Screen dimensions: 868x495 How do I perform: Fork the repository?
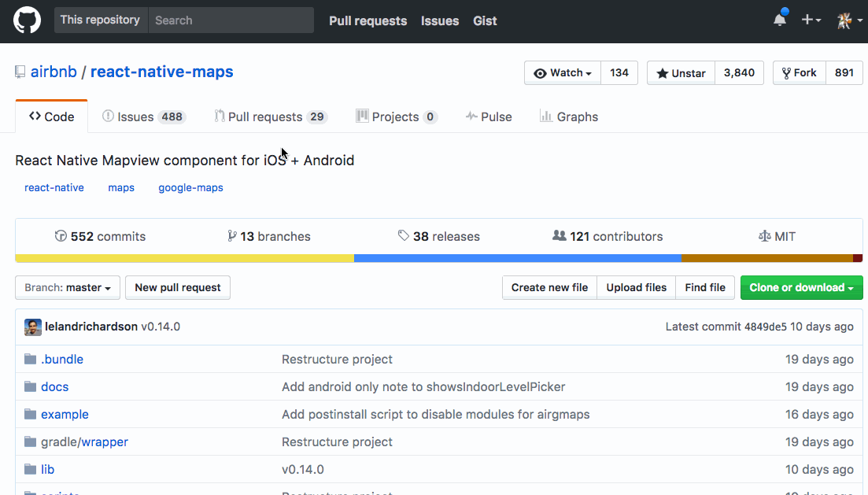tap(800, 72)
